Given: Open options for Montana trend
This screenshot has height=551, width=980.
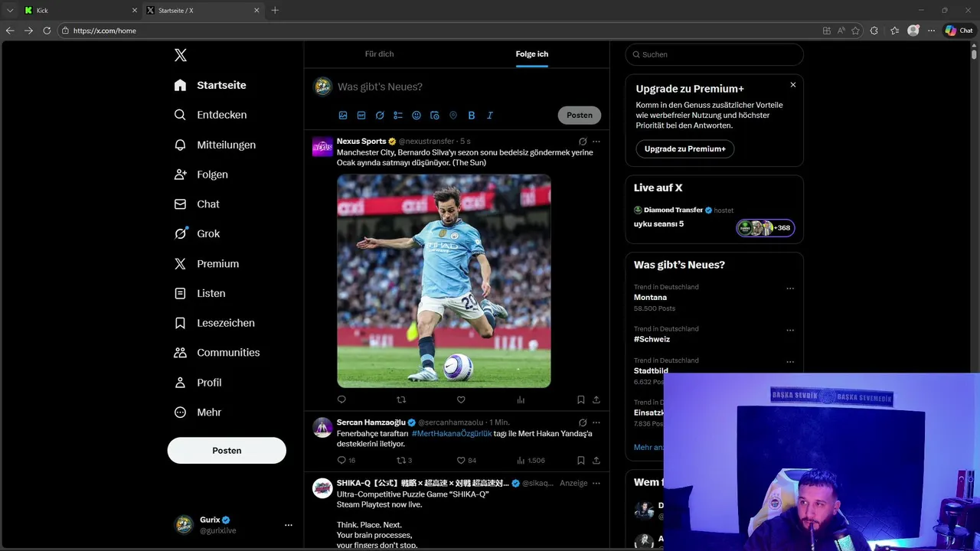Looking at the screenshot, I should tap(790, 289).
